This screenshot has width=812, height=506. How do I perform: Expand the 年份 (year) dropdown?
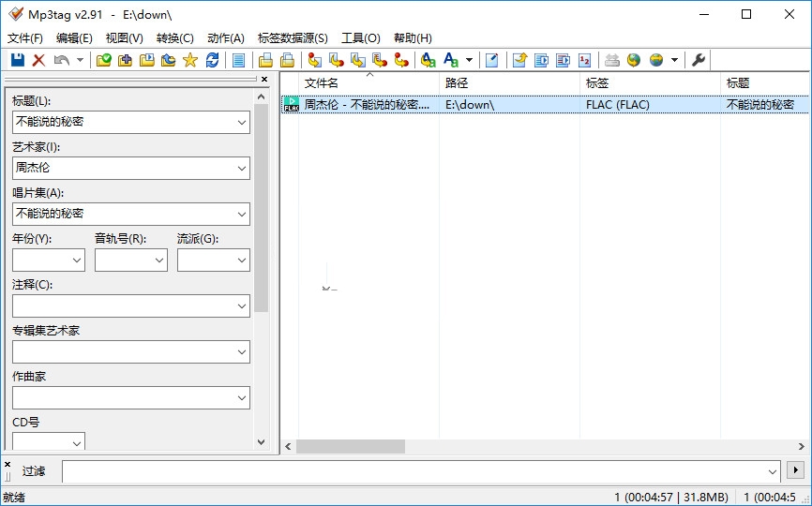76,260
